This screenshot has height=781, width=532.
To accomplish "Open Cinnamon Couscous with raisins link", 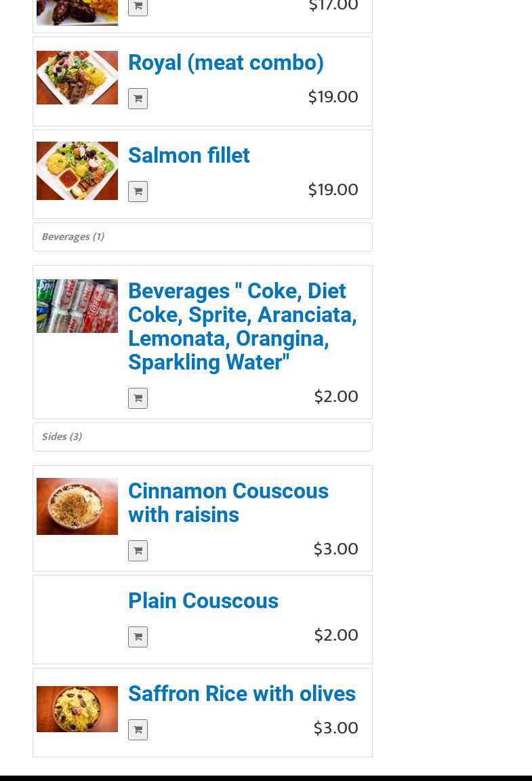I will pyautogui.click(x=228, y=502).
